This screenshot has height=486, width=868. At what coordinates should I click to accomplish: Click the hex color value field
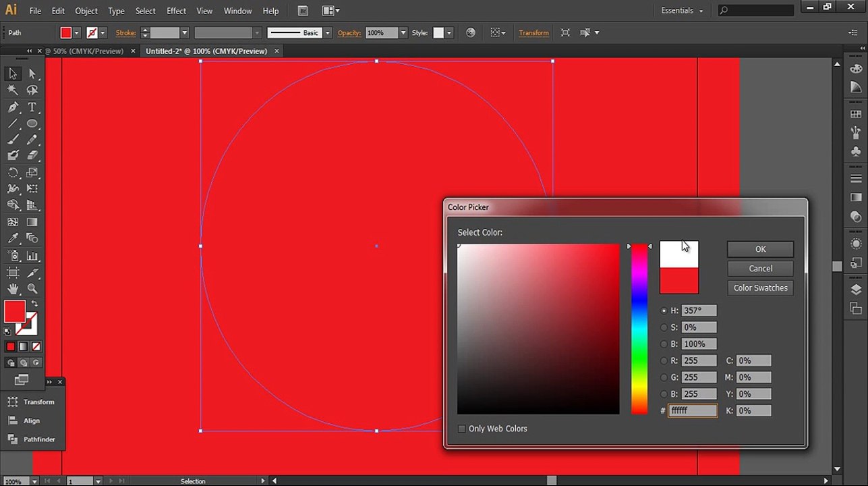(693, 410)
